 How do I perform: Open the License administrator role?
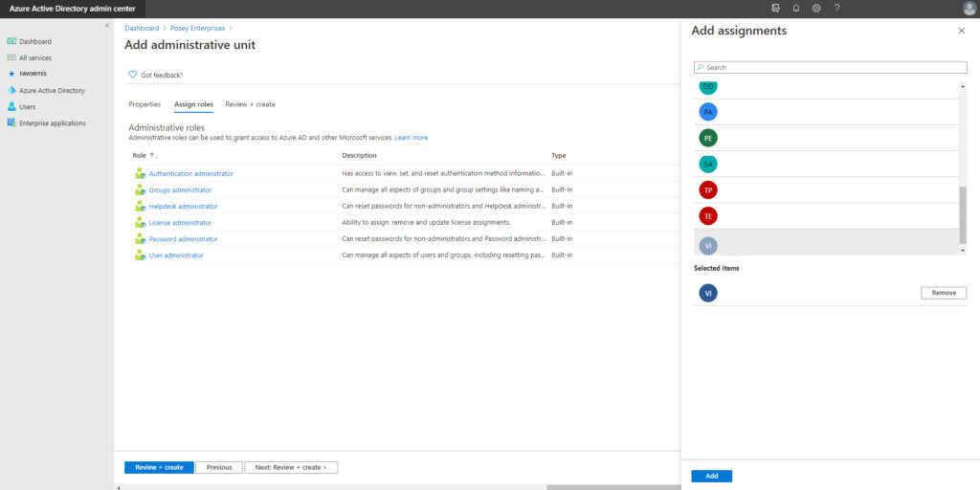pos(180,222)
